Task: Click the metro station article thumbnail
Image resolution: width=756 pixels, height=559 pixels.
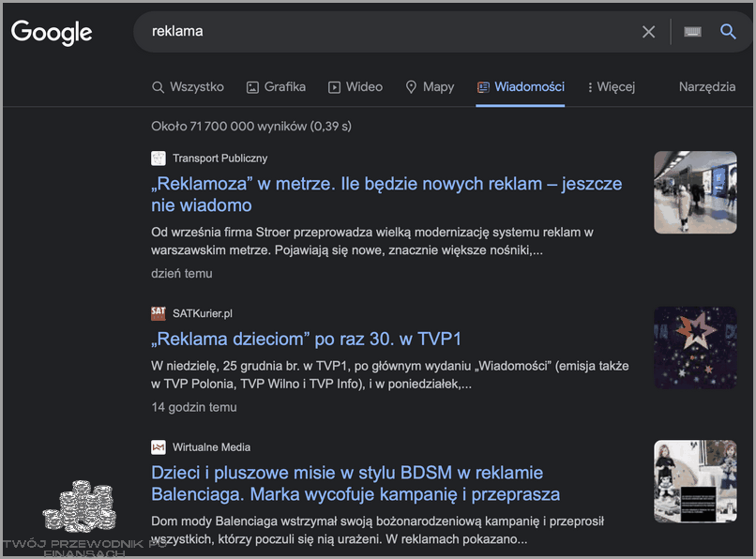Action: 695,192
